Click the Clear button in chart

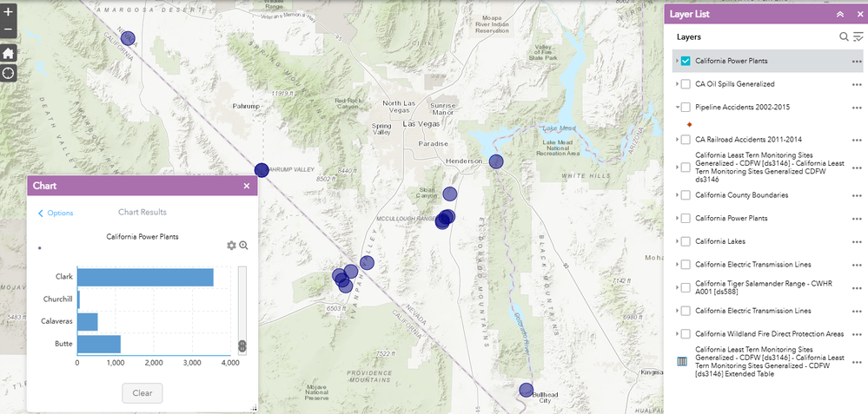tap(142, 393)
